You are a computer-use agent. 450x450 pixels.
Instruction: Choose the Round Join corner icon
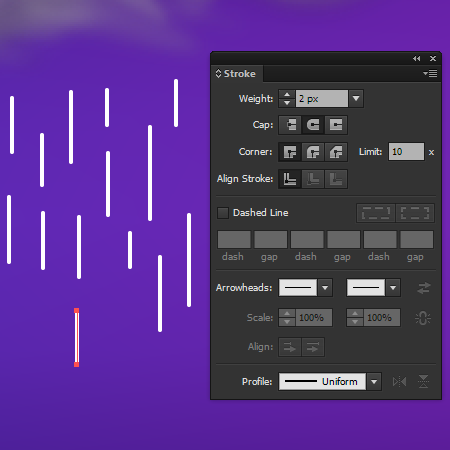tap(313, 152)
